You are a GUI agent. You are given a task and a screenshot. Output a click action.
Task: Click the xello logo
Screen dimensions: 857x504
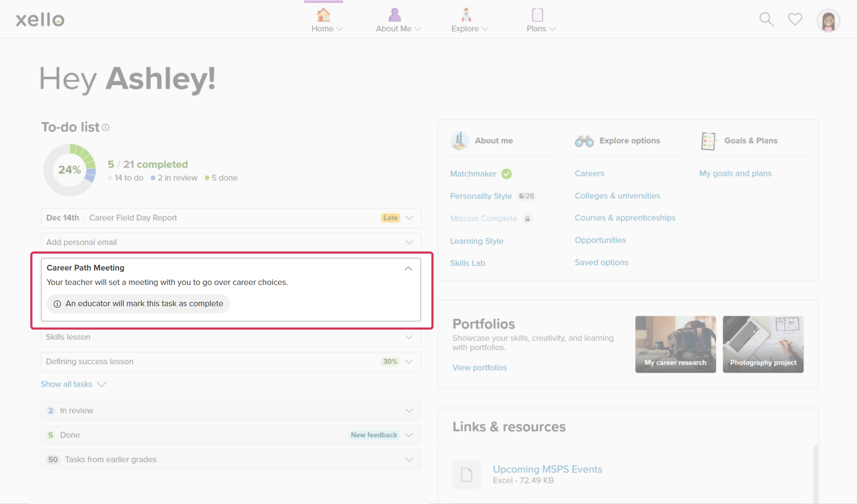40,20
